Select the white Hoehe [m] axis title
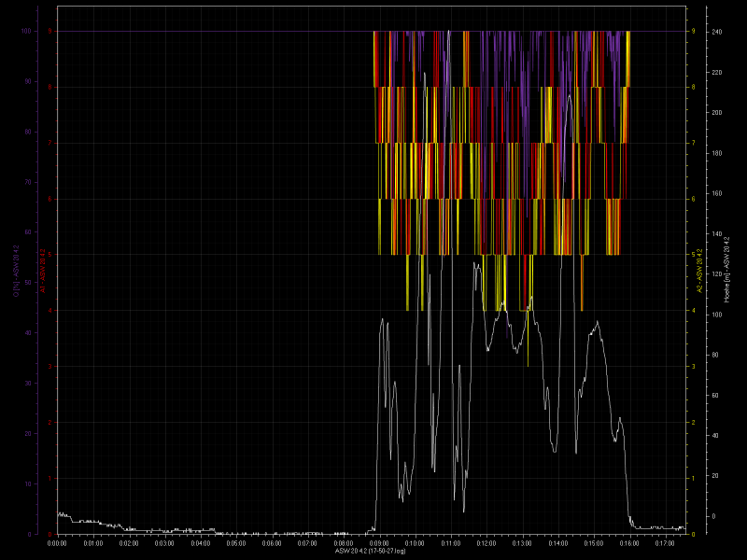The width and height of the screenshot is (747, 560). pos(727,270)
